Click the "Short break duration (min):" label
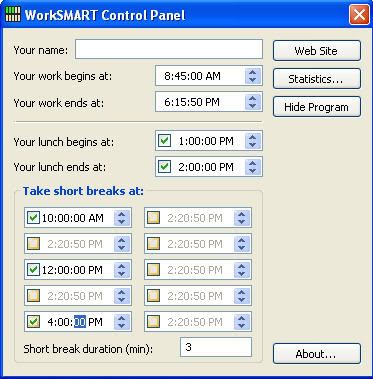 pos(88,349)
